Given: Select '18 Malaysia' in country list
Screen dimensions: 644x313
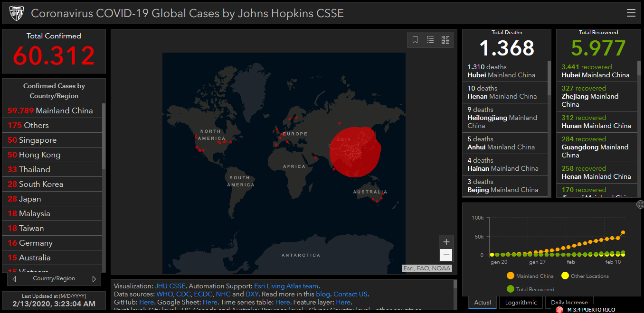Looking at the screenshot, I should (52, 214).
